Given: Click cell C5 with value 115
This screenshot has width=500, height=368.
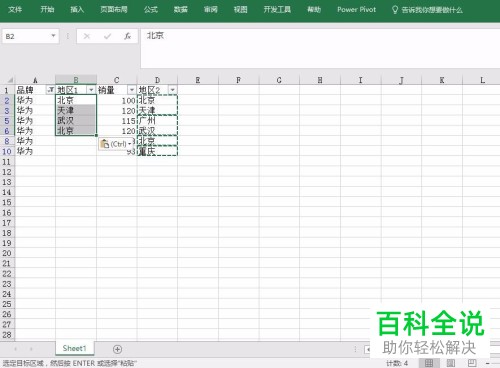Looking at the screenshot, I should point(117,120).
